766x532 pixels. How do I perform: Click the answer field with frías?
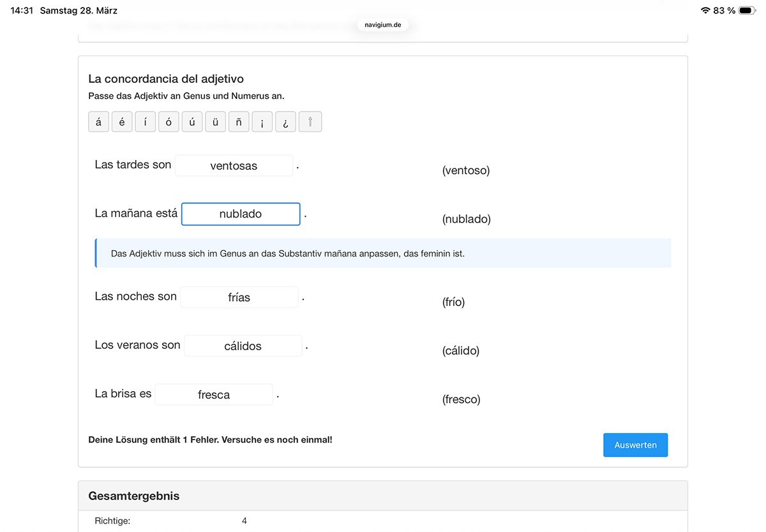coord(239,298)
